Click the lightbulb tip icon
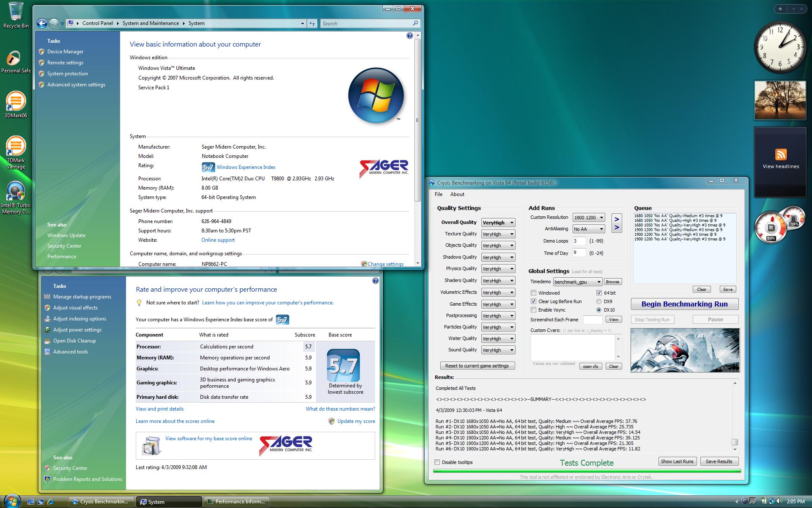 139,303
